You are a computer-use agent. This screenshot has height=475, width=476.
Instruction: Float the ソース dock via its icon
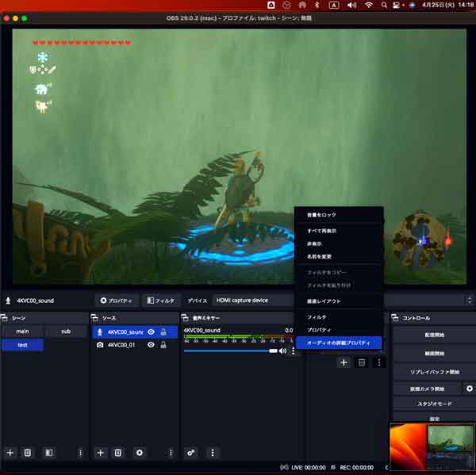[94, 318]
